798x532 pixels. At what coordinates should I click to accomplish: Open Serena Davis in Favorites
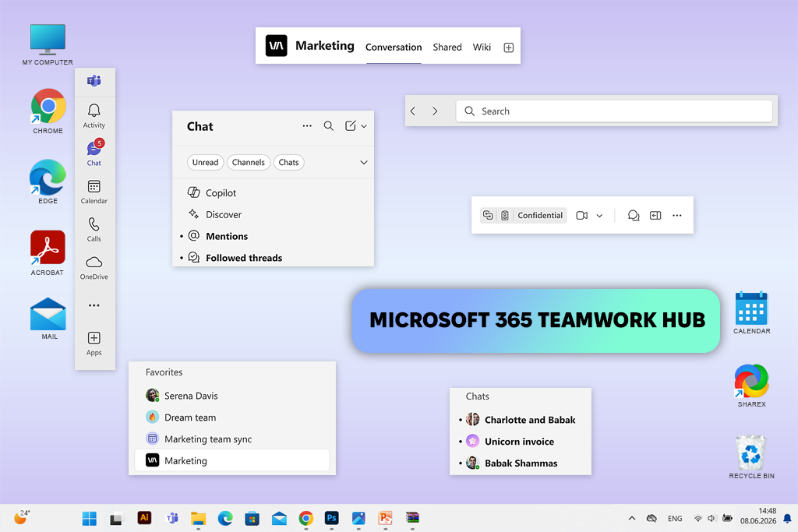(232, 396)
